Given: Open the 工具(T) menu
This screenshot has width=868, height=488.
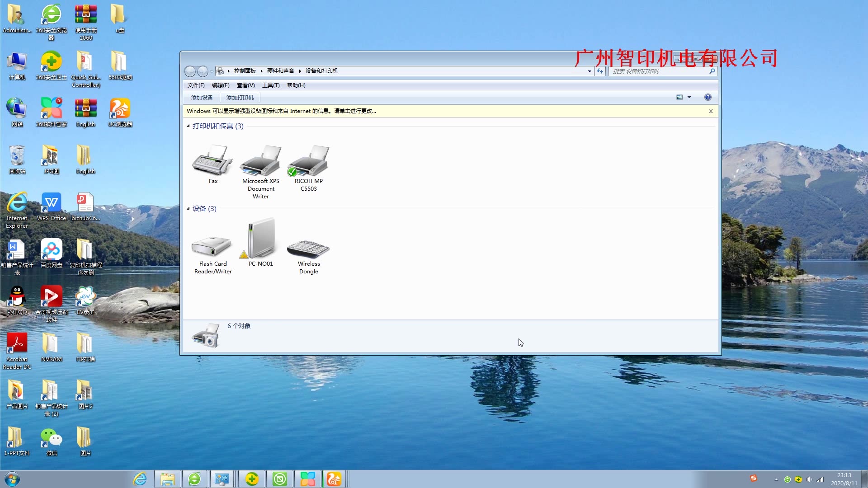Looking at the screenshot, I should click(271, 85).
